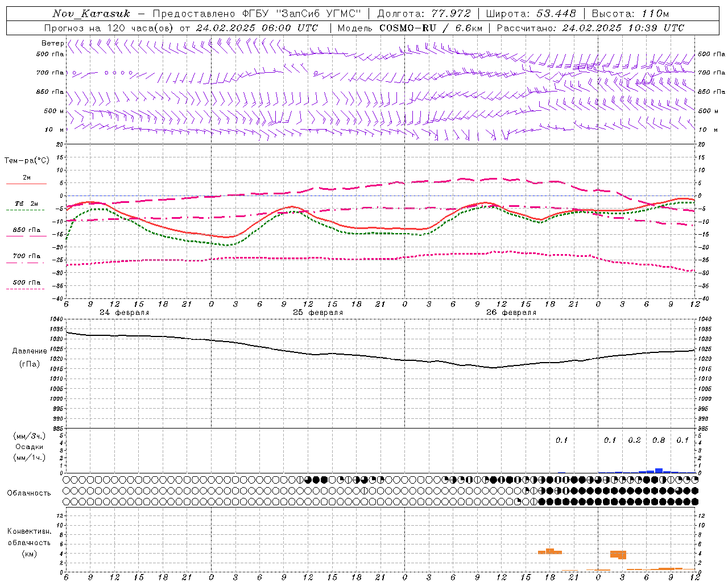The height and width of the screenshot is (582, 728).
Task: Click the Широта: 53.448 value
Action: [x=531, y=14]
